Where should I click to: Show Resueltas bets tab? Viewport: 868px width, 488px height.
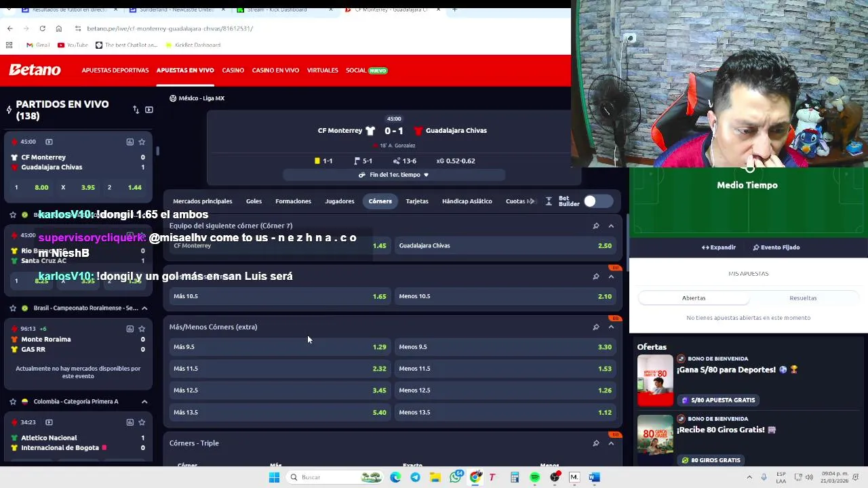(x=803, y=298)
